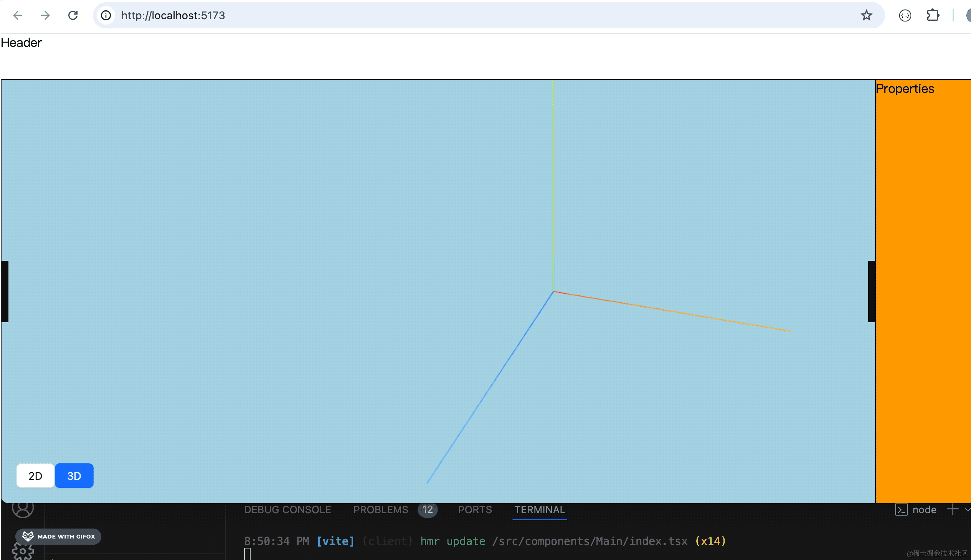This screenshot has width=971, height=560.
Task: Open the extensions puzzle icon
Action: (933, 15)
